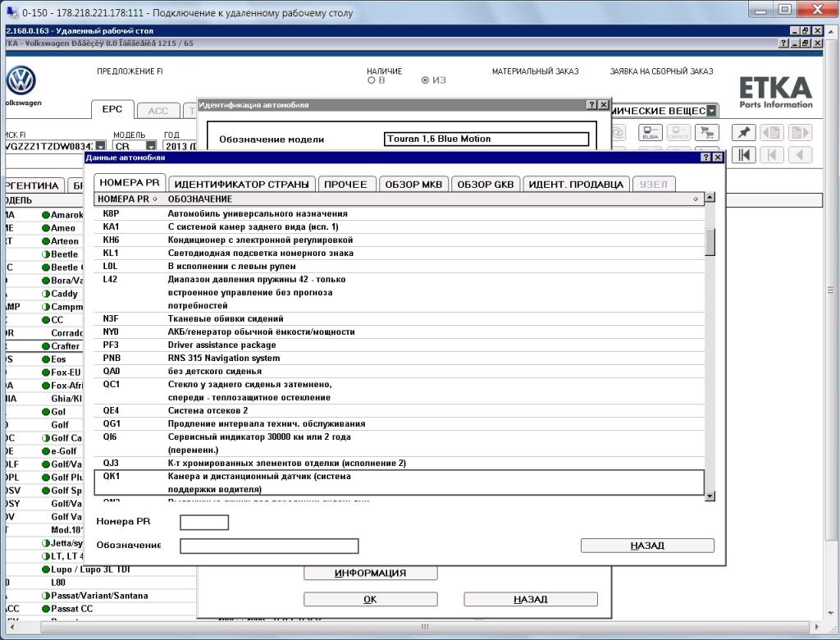Click НАЗАД beside the OK button
Viewport: 840px width, 640px height.
point(531,599)
